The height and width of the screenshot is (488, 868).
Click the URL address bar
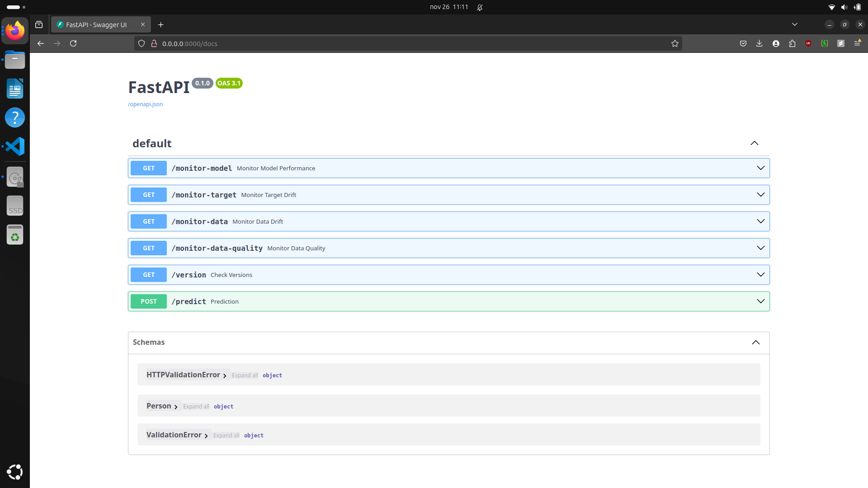click(x=407, y=43)
